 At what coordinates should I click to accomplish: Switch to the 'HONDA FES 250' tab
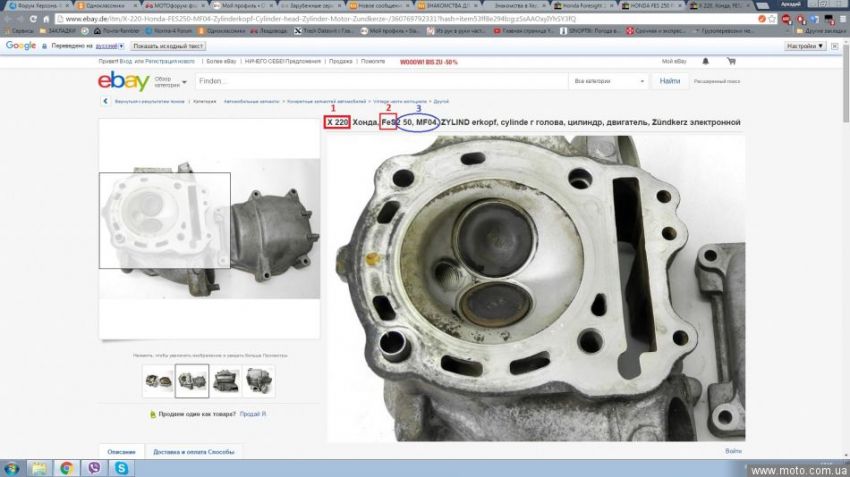pos(651,5)
